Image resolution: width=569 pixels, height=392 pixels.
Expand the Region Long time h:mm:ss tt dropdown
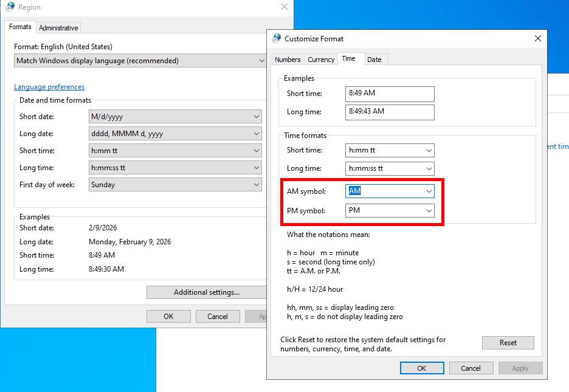(175, 168)
